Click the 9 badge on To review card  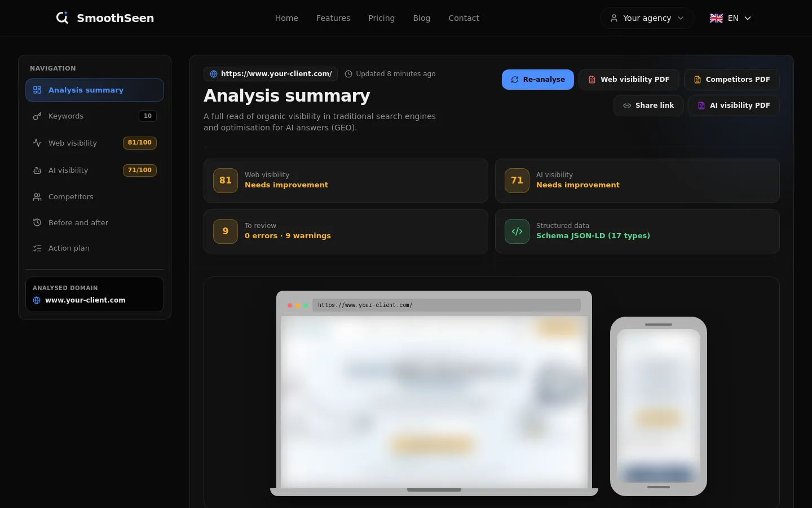click(226, 231)
